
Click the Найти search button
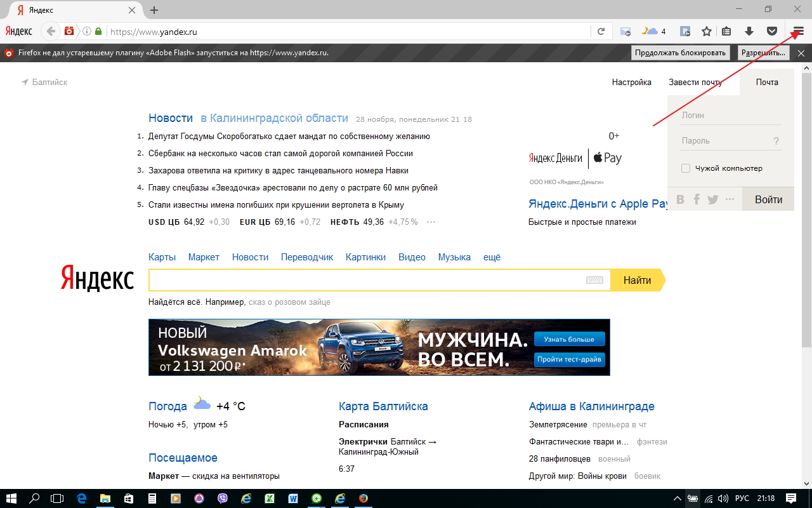coord(638,280)
